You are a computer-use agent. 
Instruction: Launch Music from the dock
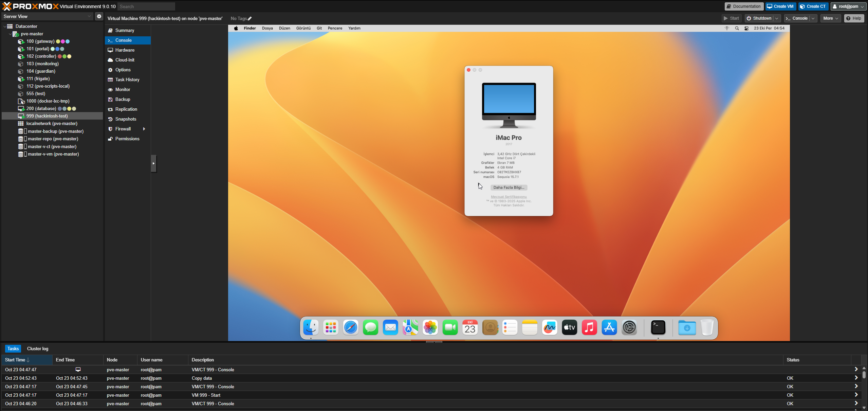click(590, 327)
